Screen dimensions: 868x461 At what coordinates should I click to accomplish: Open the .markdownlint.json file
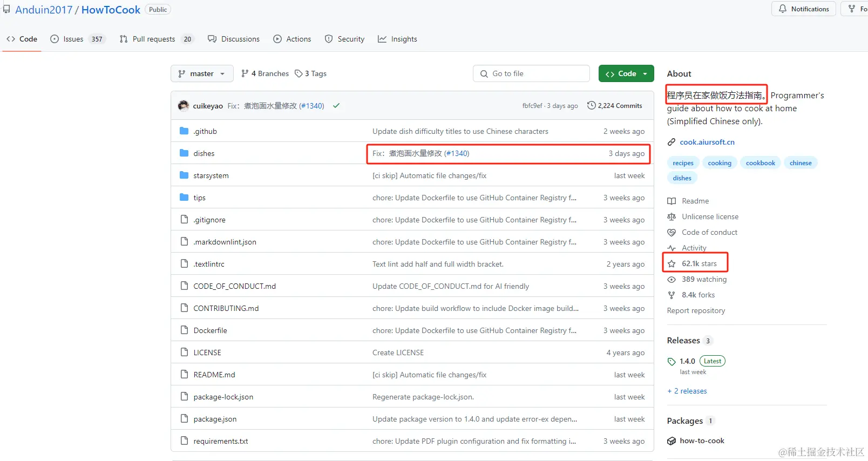(225, 242)
